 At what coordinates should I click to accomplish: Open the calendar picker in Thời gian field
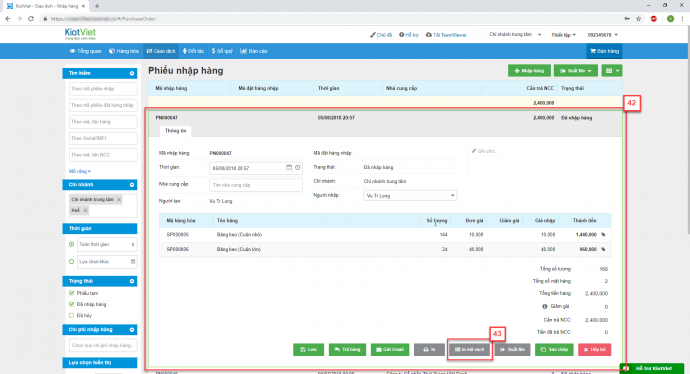(x=289, y=168)
